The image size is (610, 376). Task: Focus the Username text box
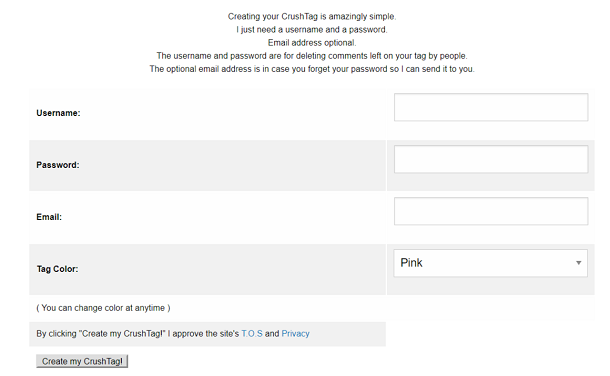tap(491, 107)
